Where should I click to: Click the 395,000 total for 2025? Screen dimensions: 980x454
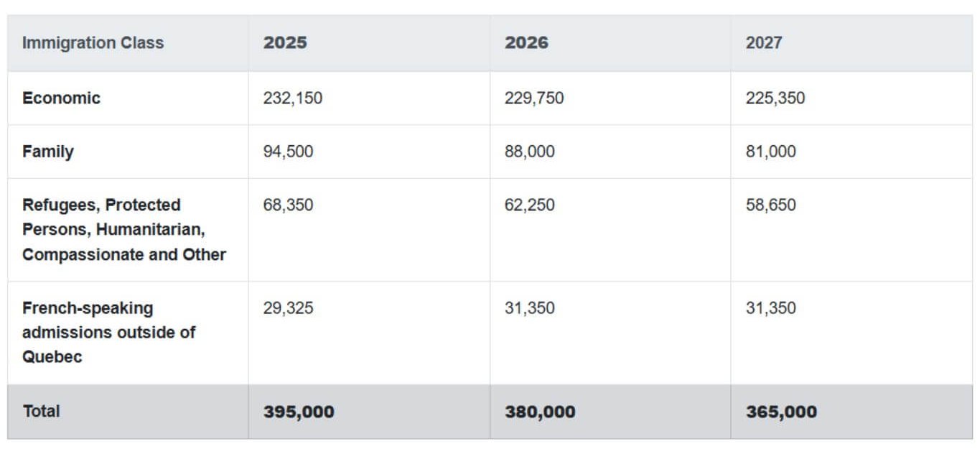tap(299, 412)
